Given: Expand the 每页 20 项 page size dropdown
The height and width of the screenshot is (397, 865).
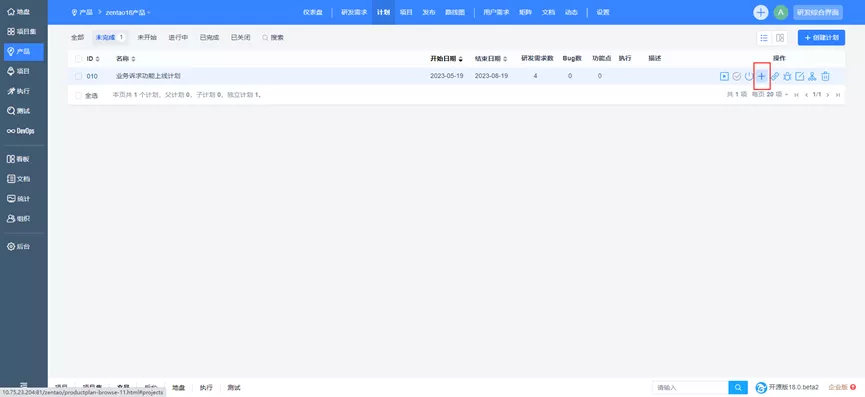Looking at the screenshot, I should tap(770, 95).
